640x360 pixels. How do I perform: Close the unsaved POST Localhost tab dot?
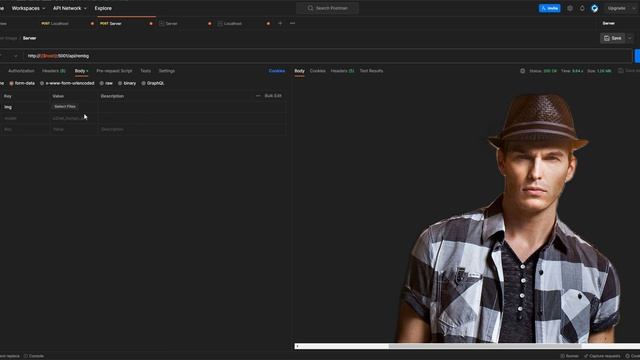[x=92, y=24]
